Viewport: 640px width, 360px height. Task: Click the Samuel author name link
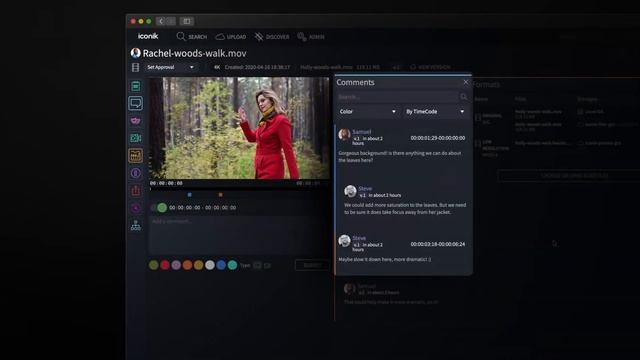(362, 132)
